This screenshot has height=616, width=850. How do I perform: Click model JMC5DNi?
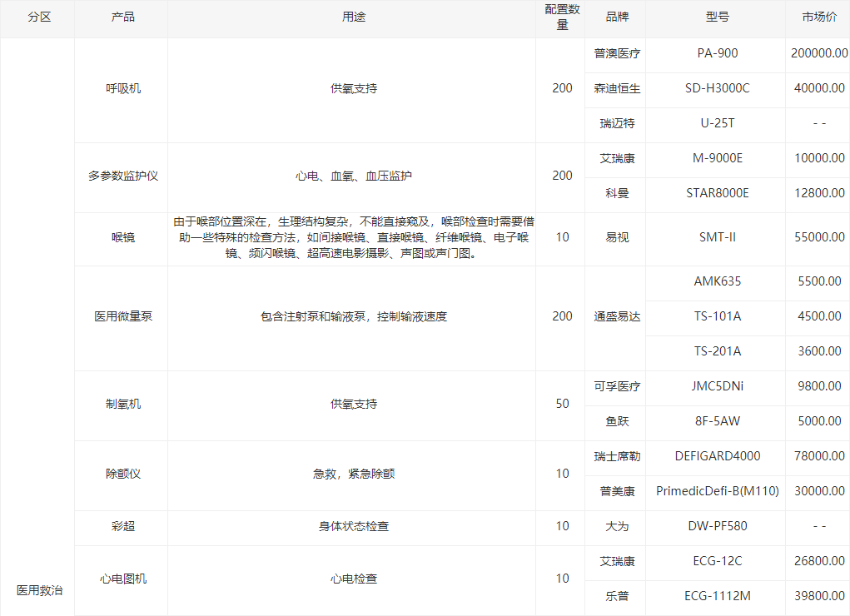click(x=717, y=386)
